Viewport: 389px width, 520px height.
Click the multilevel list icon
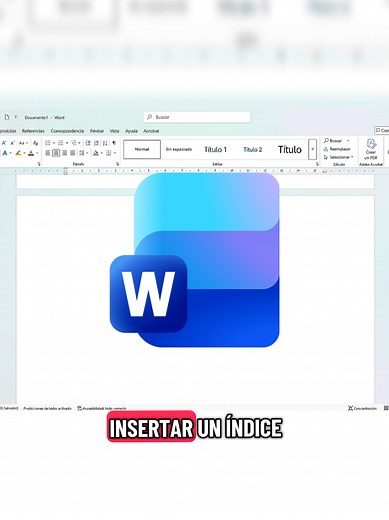click(x=74, y=143)
